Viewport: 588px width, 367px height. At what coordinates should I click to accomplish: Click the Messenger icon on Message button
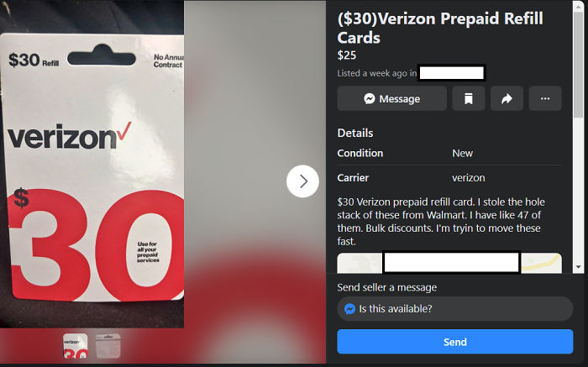(x=370, y=98)
